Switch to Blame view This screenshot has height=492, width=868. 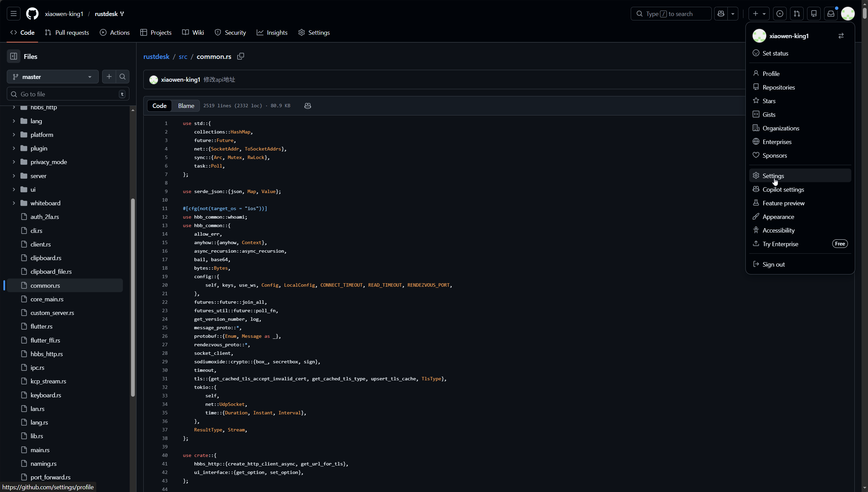click(186, 106)
